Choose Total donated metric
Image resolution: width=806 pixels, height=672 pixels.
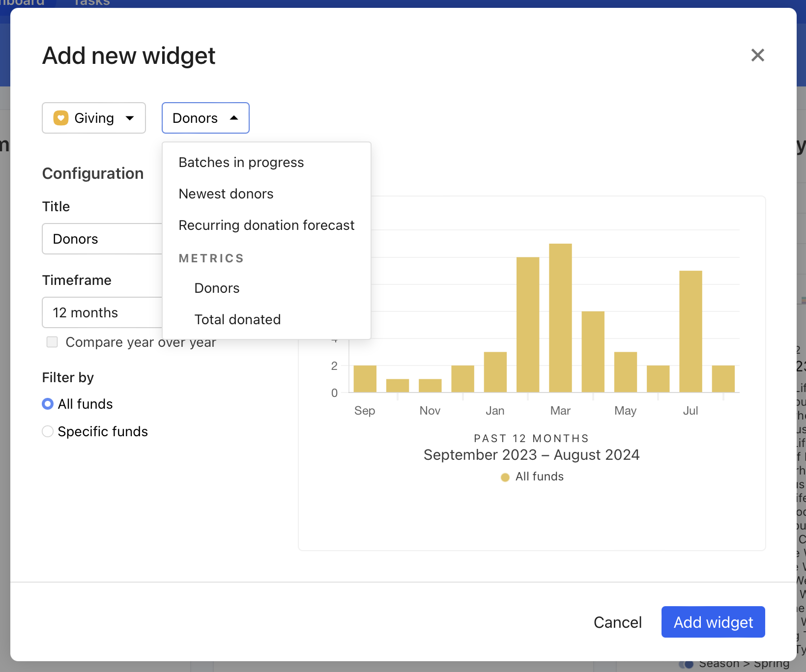click(x=237, y=320)
